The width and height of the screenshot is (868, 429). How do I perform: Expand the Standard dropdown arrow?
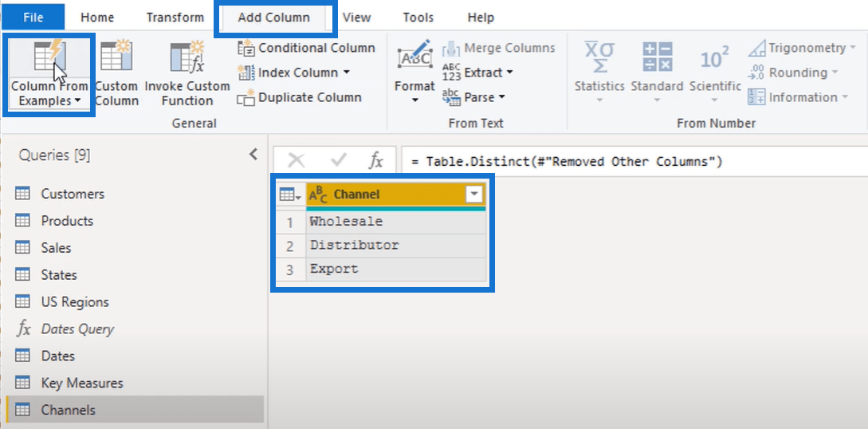[x=657, y=100]
